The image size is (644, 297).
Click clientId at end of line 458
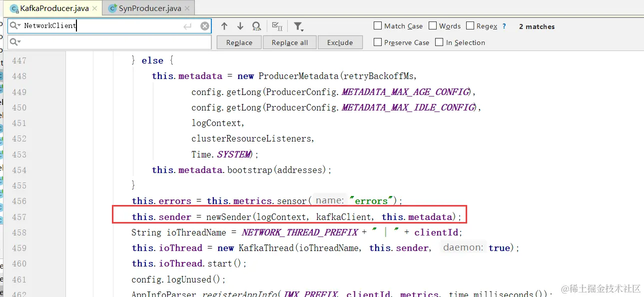pyautogui.click(x=436, y=232)
